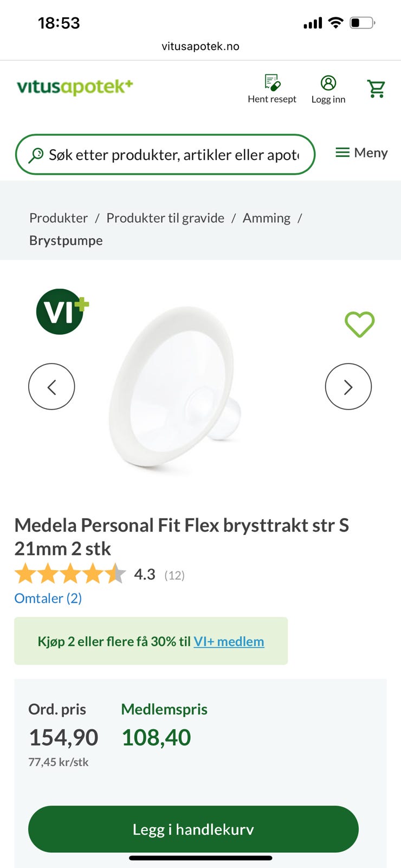Show the next product image
This screenshot has width=401, height=868.
point(348,387)
